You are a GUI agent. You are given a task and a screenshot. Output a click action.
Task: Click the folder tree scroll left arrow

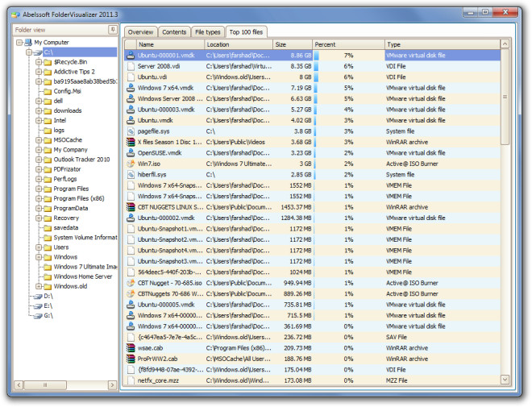click(x=19, y=385)
